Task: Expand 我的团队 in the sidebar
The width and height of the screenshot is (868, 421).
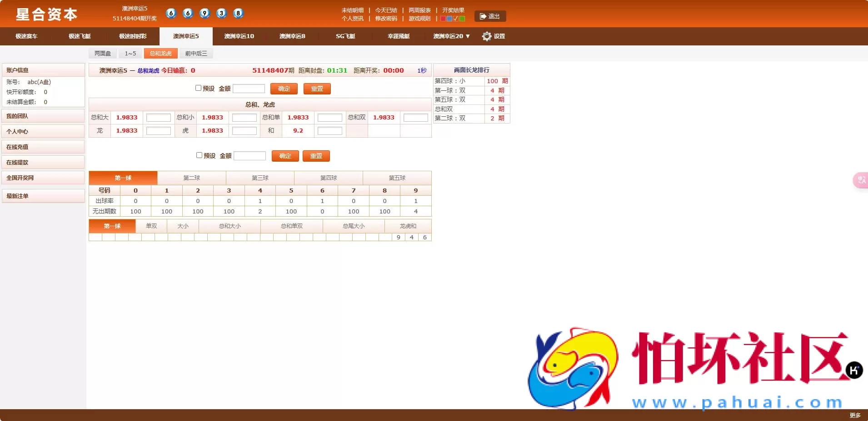Action: point(43,116)
